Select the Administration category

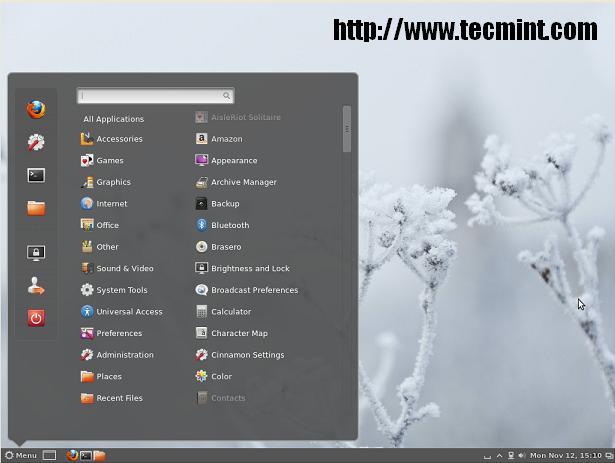pyautogui.click(x=124, y=355)
